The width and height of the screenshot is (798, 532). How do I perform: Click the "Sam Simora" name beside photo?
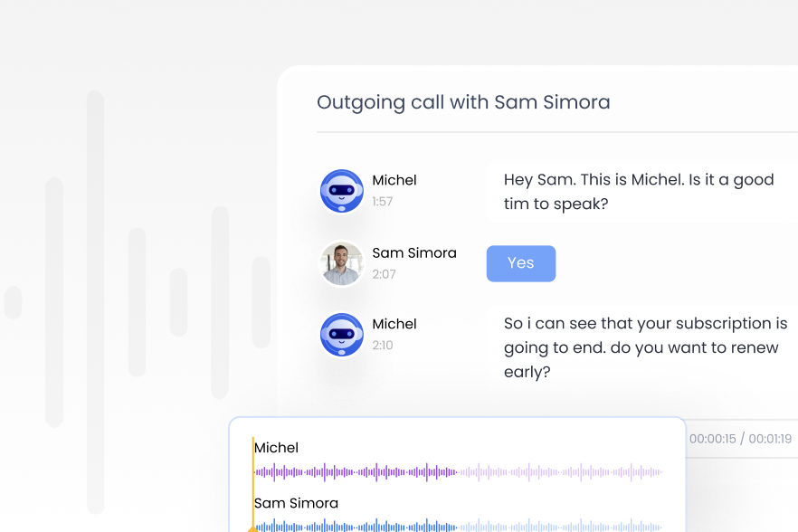pyautogui.click(x=414, y=253)
